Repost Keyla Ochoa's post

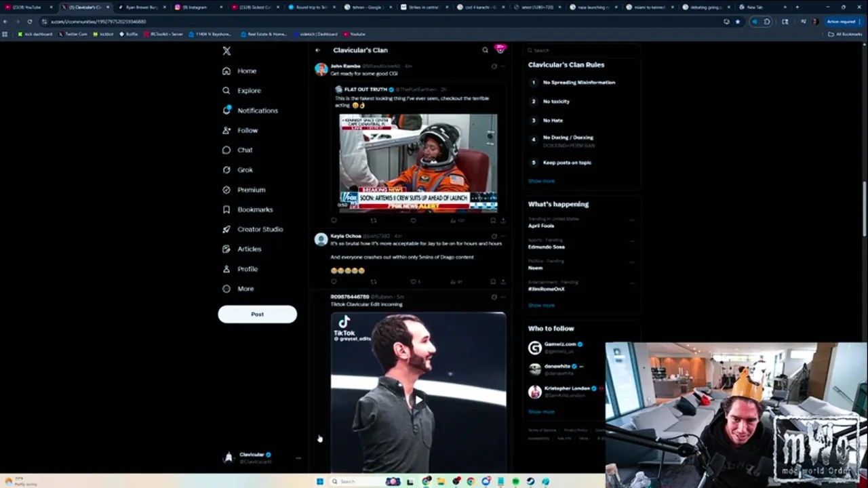[x=373, y=281]
